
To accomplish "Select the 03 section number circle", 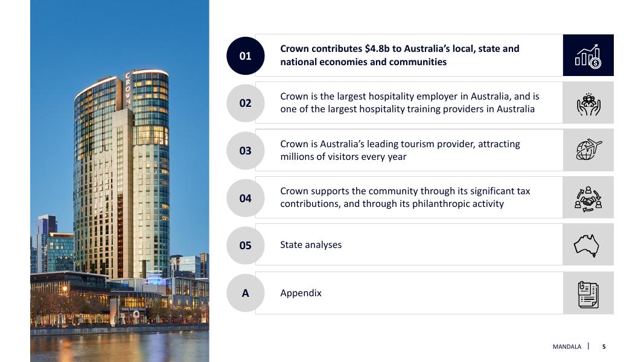I will [x=245, y=150].
